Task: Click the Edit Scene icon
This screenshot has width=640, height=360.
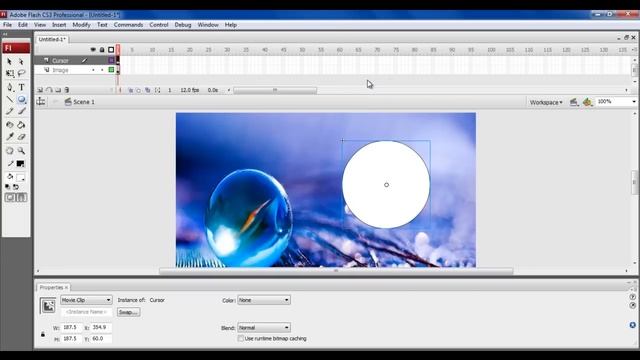Action: (574, 102)
